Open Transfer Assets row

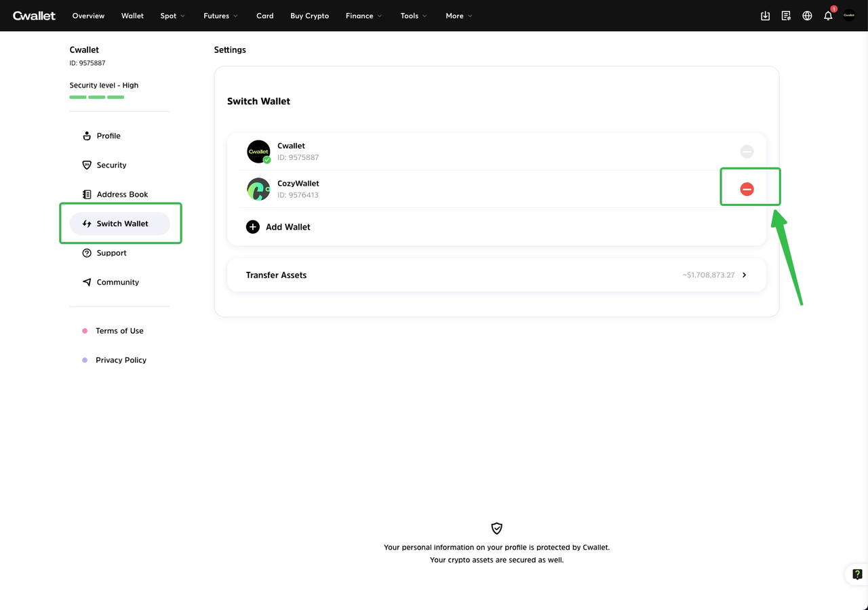[x=496, y=275]
